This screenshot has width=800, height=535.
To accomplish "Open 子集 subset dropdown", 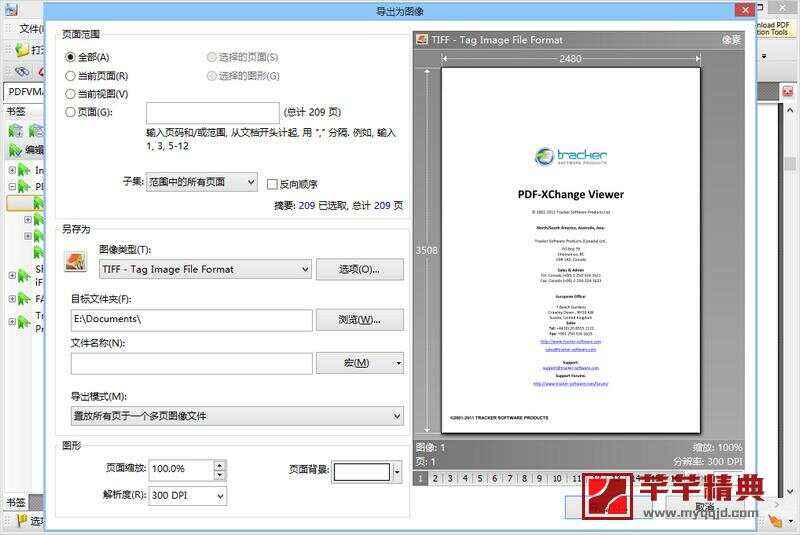I will (x=202, y=182).
